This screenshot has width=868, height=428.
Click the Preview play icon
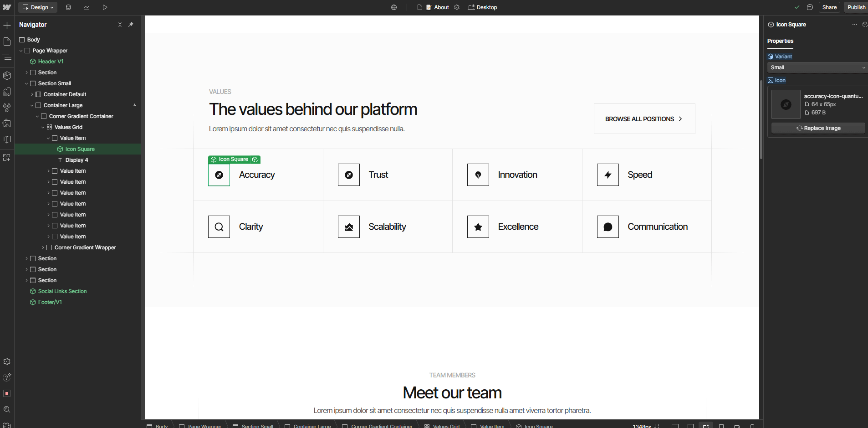pos(105,7)
